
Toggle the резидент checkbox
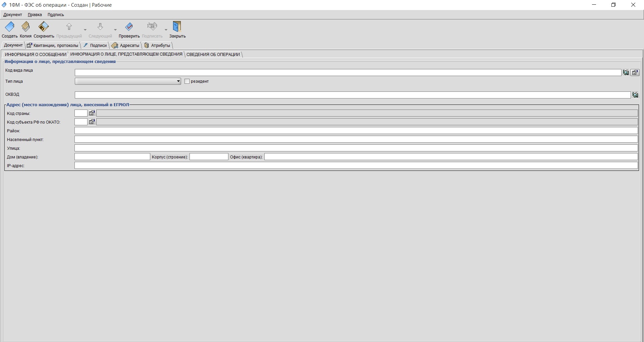pyautogui.click(x=187, y=81)
